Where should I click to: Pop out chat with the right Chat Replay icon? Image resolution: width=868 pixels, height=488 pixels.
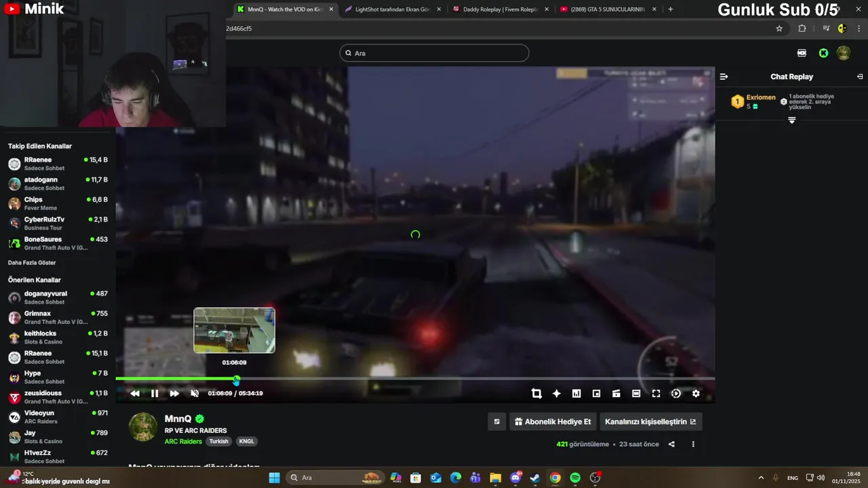pos(860,77)
